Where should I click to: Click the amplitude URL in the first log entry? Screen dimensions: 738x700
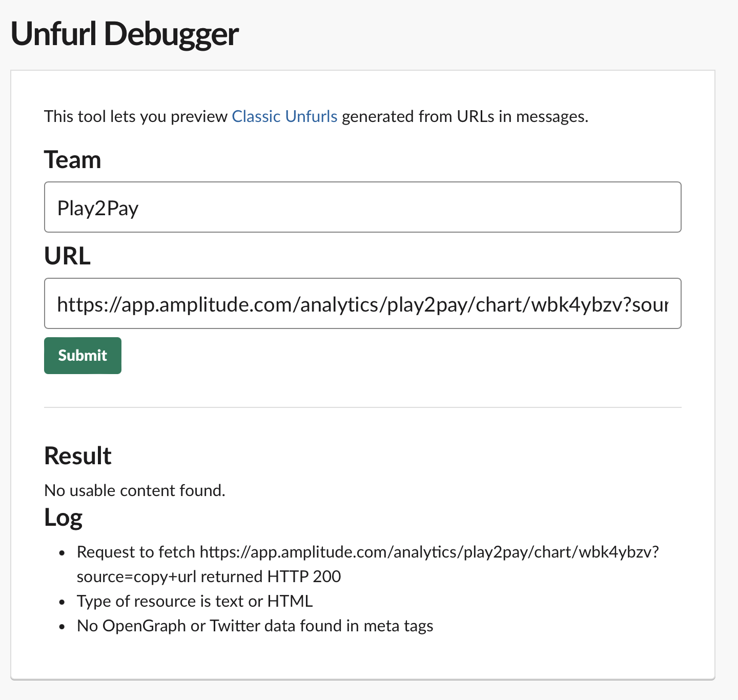point(428,552)
